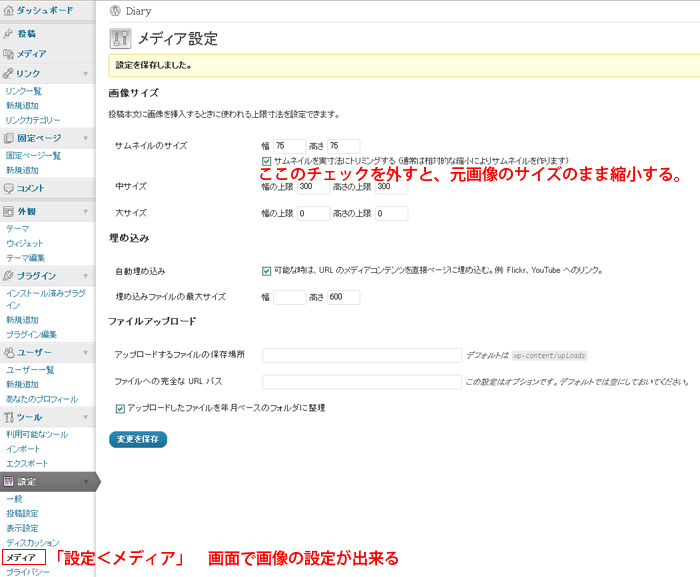Open the Themes (テーマ) submenu item
The height and width of the screenshot is (577, 700).
17,229
